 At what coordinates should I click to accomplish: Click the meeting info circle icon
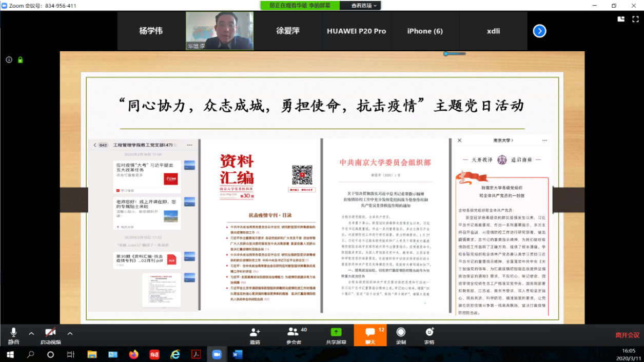point(9,60)
